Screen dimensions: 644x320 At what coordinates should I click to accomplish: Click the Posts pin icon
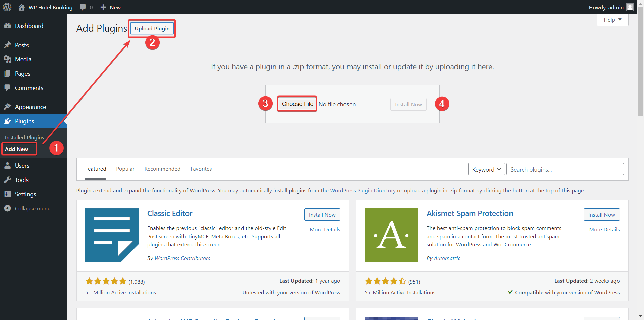click(7, 45)
